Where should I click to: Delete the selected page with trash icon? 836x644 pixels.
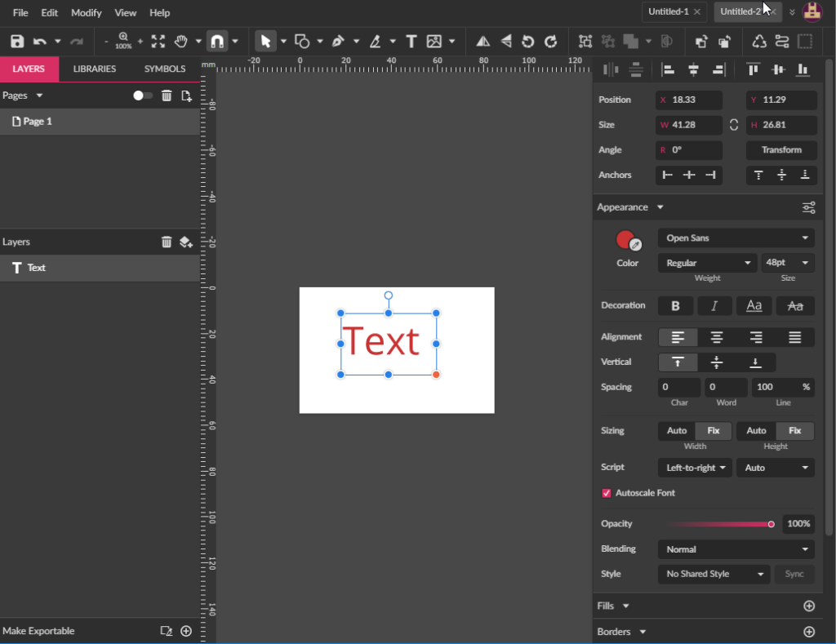tap(167, 95)
